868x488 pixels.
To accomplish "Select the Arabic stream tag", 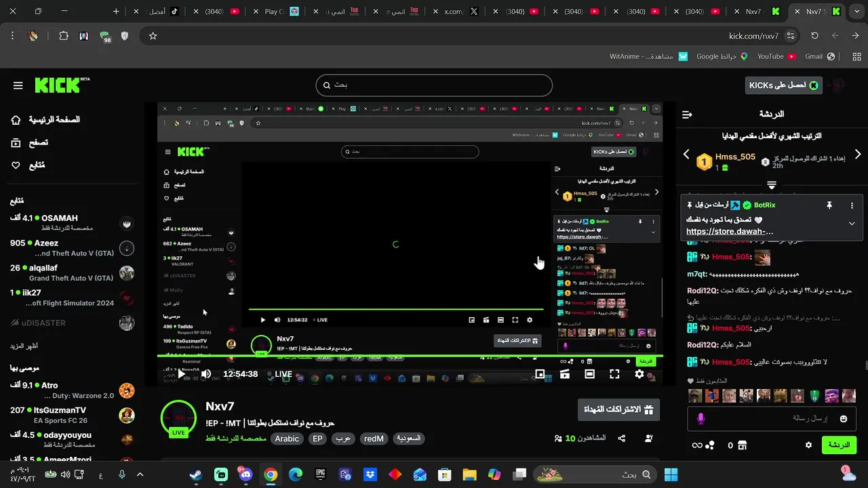I will [287, 439].
